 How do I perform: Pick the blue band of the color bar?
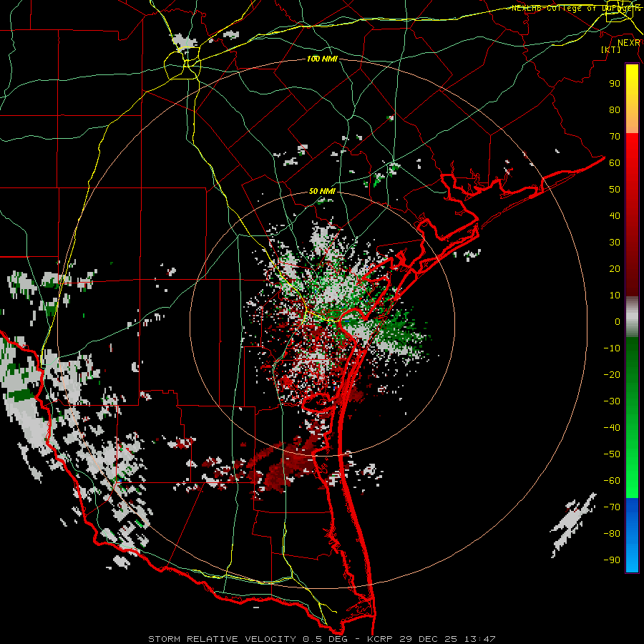coord(632,535)
